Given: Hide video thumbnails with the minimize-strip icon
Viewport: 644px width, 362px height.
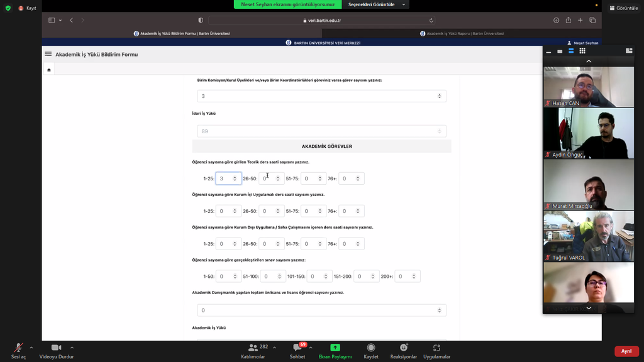Looking at the screenshot, I should [x=548, y=52].
